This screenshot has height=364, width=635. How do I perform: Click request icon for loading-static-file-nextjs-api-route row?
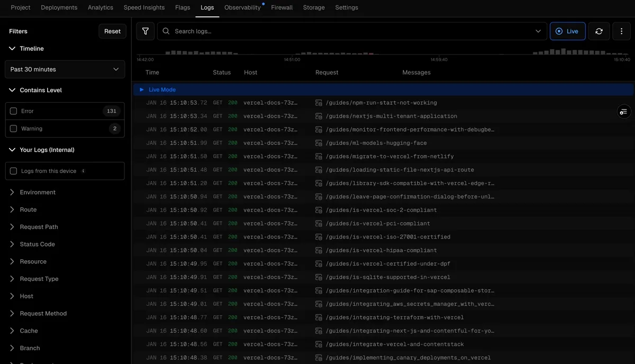point(319,170)
